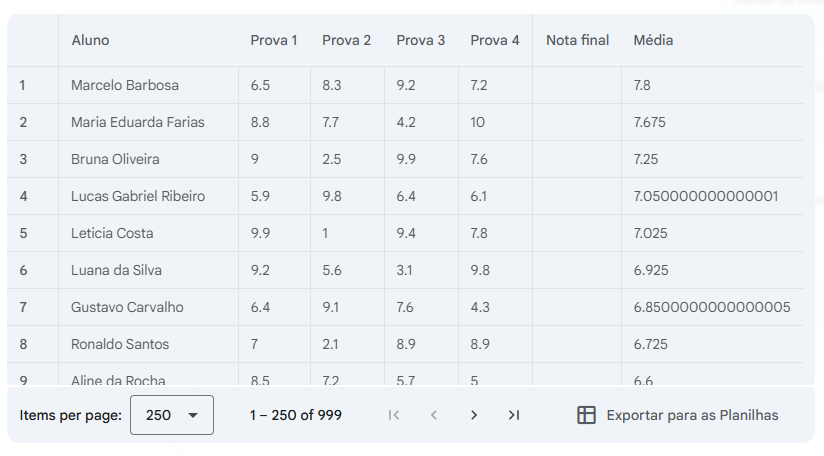Viewport: 824px width, 456px height.
Task: Sort by the Aluno column header
Action: tap(90, 40)
